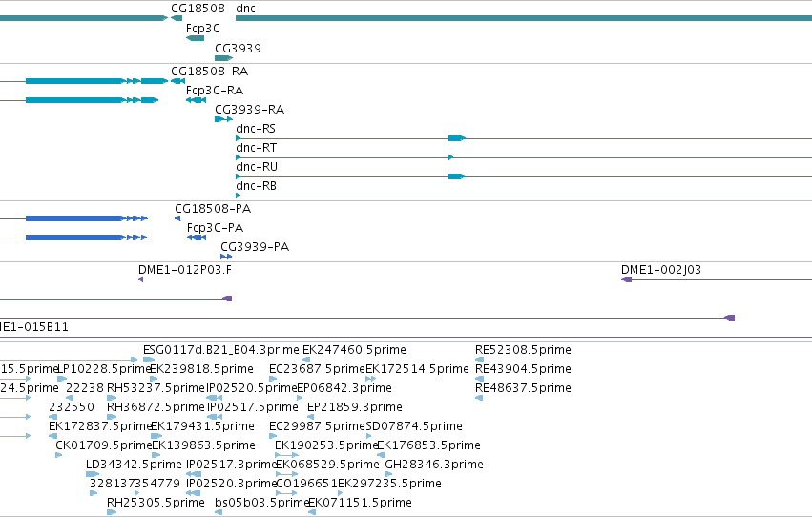The height and width of the screenshot is (517, 812).
Task: Click the CG3939 gene label
Action: (238, 48)
